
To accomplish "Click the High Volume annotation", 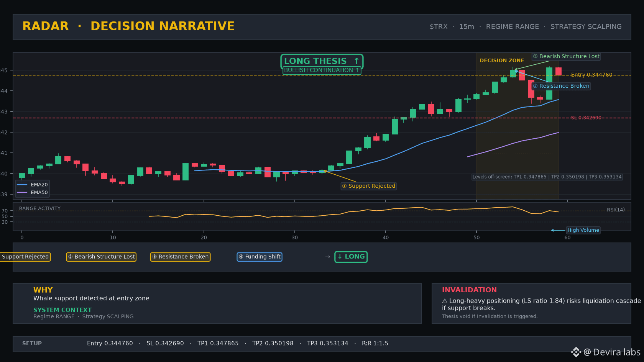I will point(583,230).
